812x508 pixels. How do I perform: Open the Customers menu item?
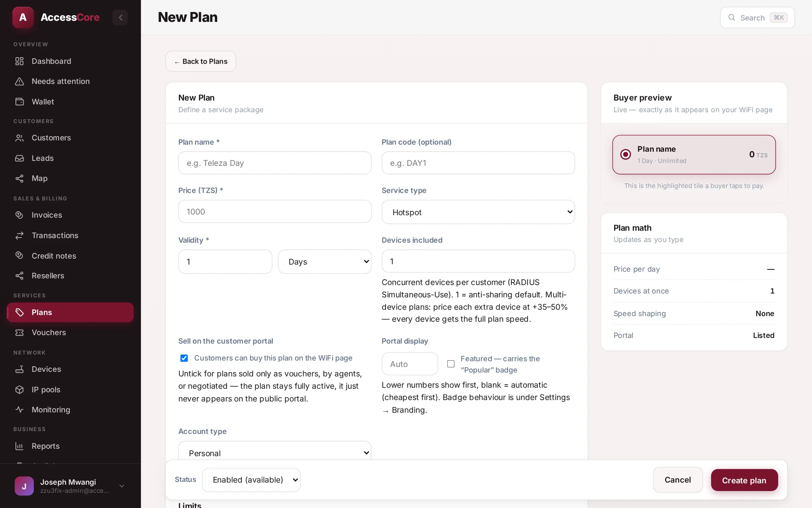tap(70, 138)
